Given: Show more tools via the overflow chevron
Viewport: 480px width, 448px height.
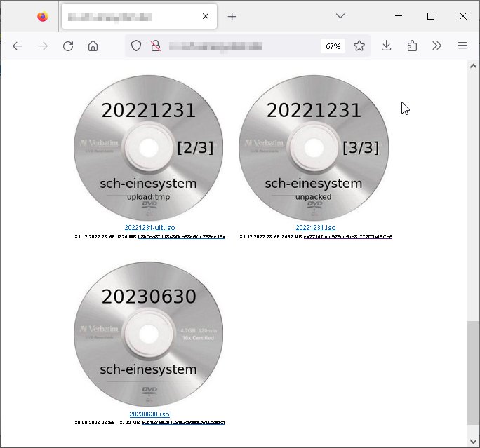Looking at the screenshot, I should (436, 46).
